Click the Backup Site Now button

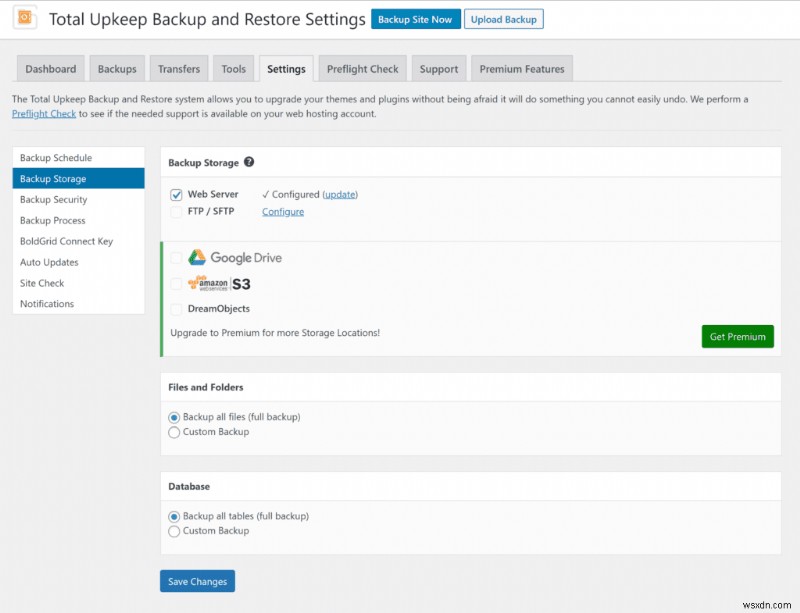(x=413, y=18)
